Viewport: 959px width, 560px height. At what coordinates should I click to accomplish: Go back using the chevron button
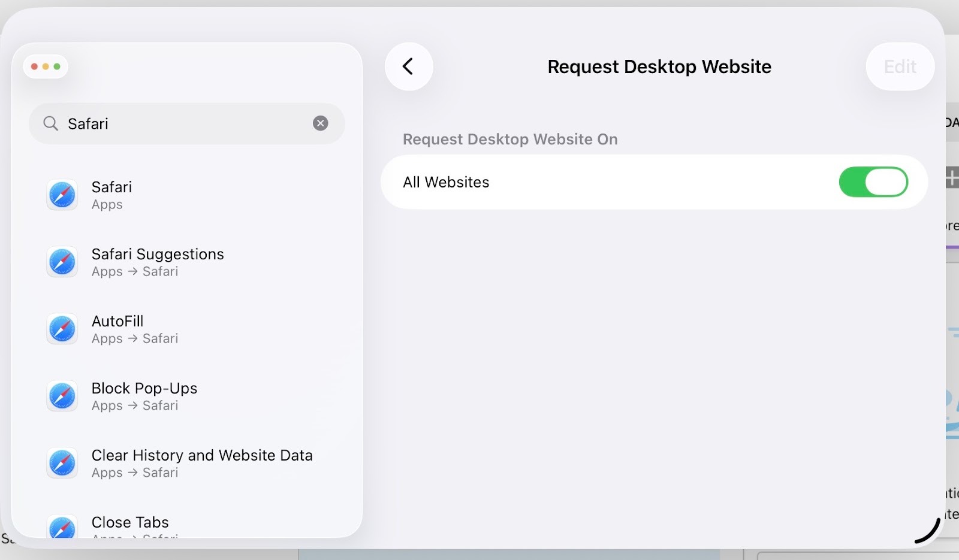click(x=408, y=66)
